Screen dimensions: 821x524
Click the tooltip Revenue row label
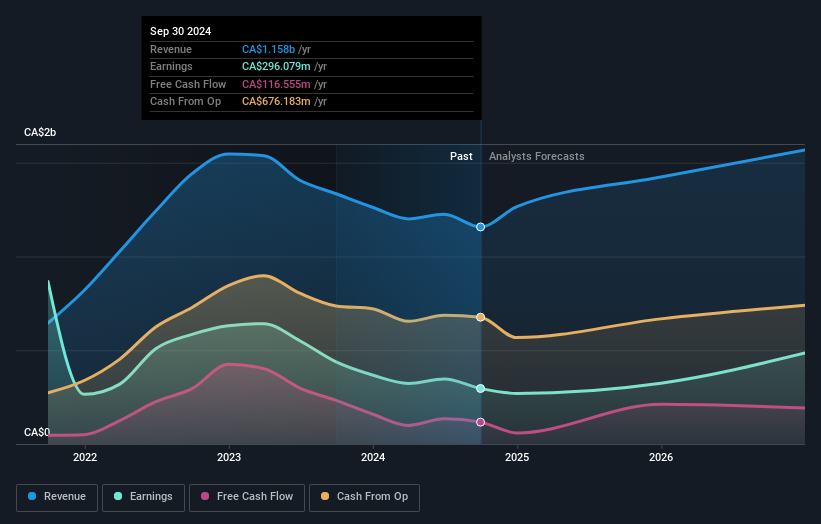[171, 49]
